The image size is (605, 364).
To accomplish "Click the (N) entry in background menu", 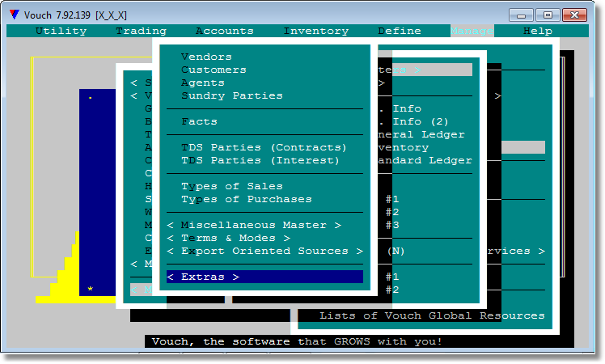I will tap(396, 251).
